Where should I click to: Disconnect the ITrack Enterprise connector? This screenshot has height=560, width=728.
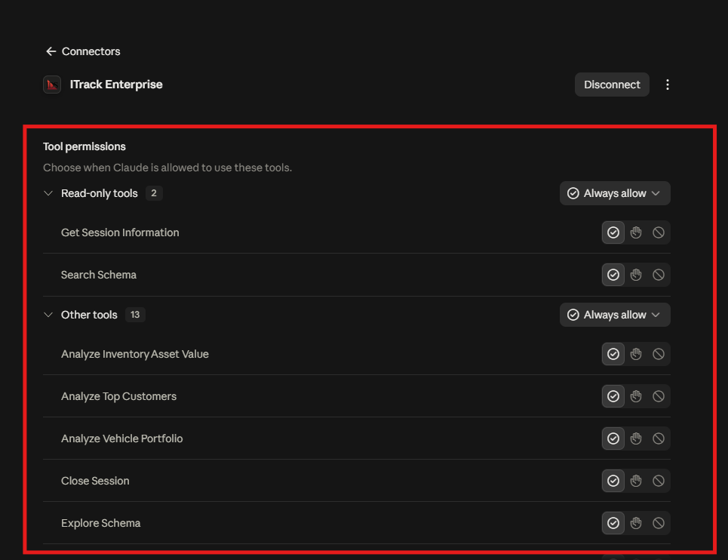[x=612, y=85]
